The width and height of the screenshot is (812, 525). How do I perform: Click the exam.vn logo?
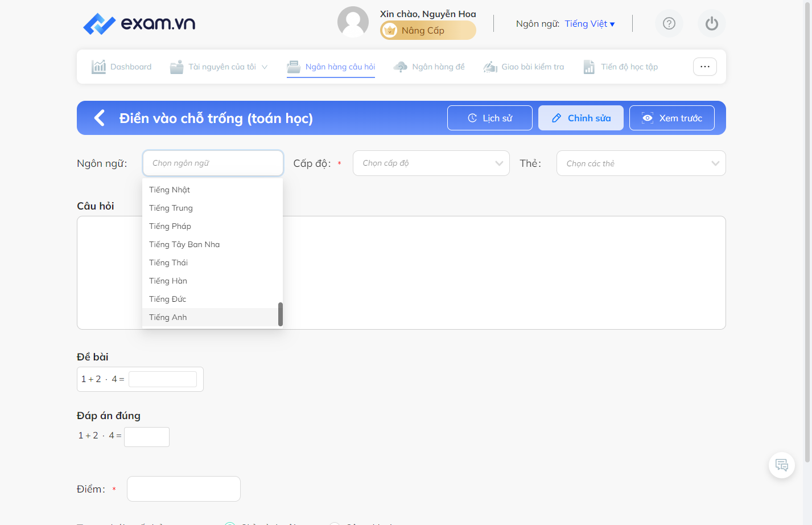[x=139, y=23]
